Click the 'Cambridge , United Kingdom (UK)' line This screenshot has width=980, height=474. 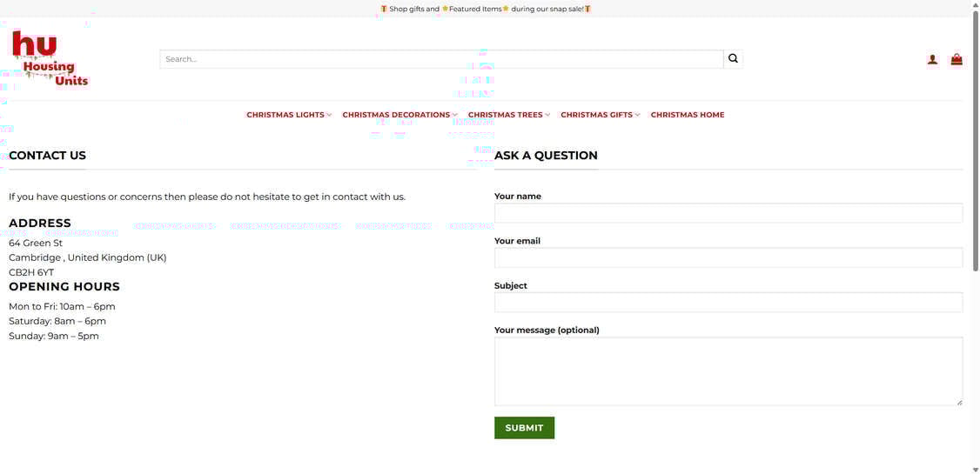click(88, 257)
